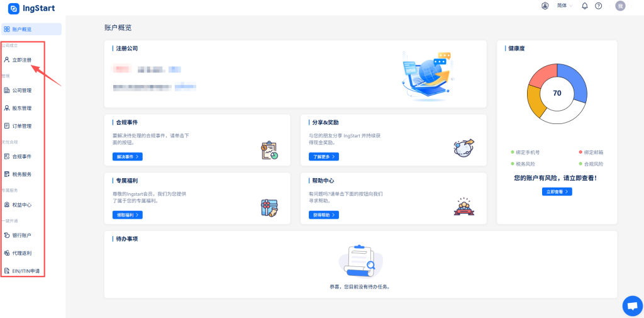The width and height of the screenshot is (644, 318).
Task: Open 税务服务 sidebar item
Action: (23, 174)
